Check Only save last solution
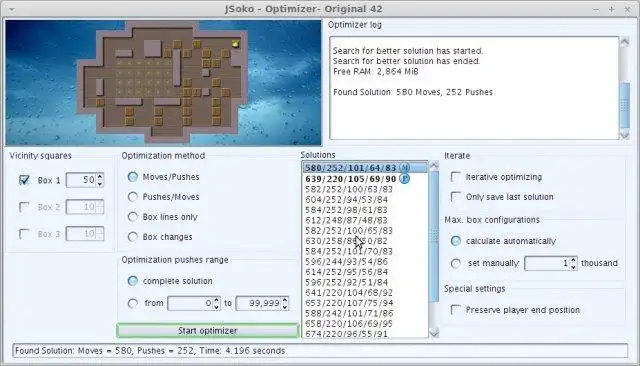Viewport: 640px width, 366px height. [x=456, y=197]
